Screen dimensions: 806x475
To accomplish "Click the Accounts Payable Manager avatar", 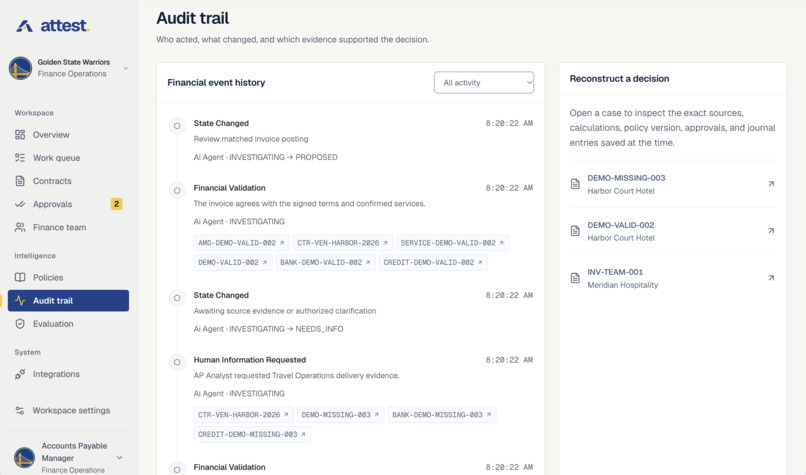I will click(x=24, y=458).
